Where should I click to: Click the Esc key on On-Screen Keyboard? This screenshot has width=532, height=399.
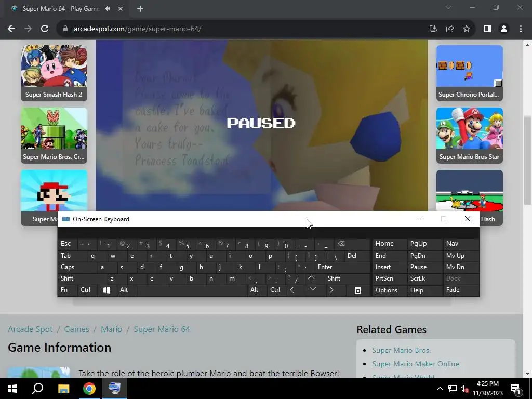(x=68, y=244)
